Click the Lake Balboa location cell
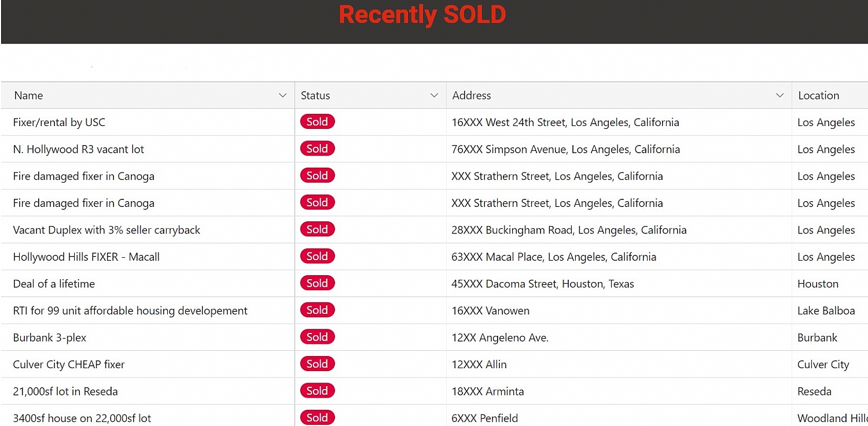 826,311
